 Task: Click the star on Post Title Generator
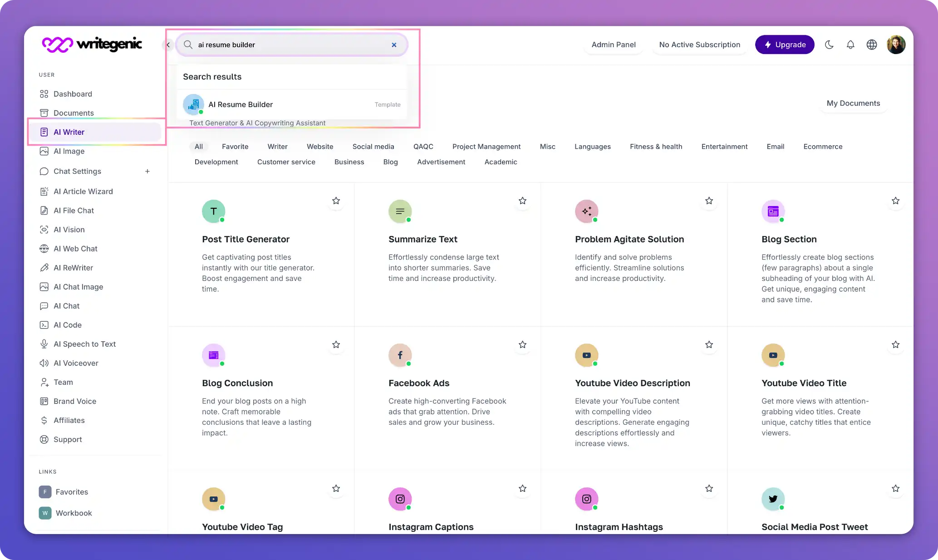336,201
